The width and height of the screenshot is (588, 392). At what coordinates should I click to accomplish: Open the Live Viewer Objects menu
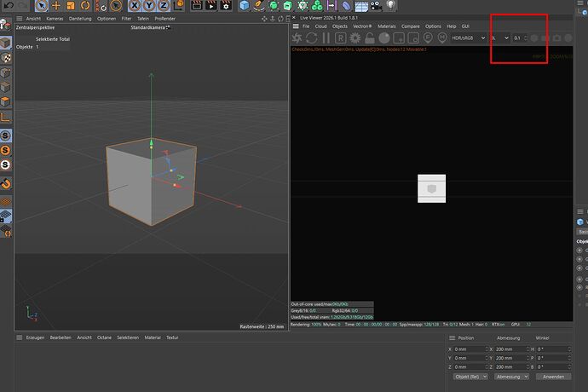point(340,26)
